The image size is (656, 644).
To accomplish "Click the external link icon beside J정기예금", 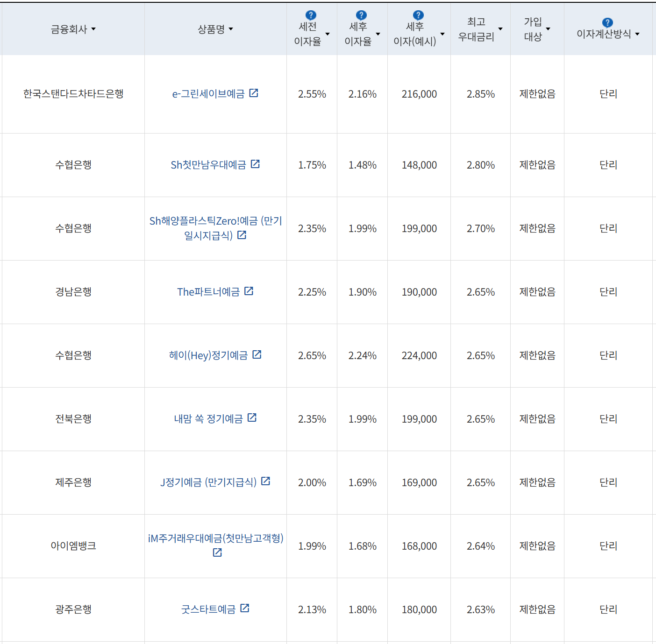I will click(266, 481).
